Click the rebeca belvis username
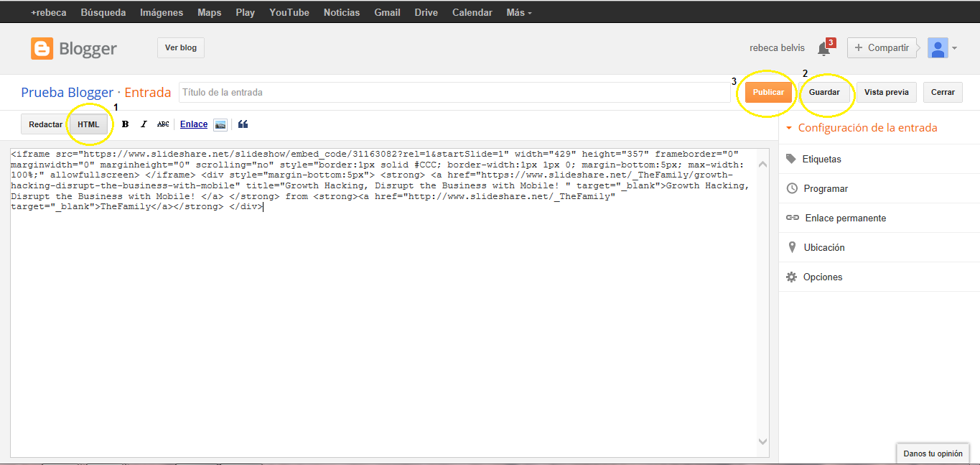The image size is (980, 465). click(x=778, y=48)
